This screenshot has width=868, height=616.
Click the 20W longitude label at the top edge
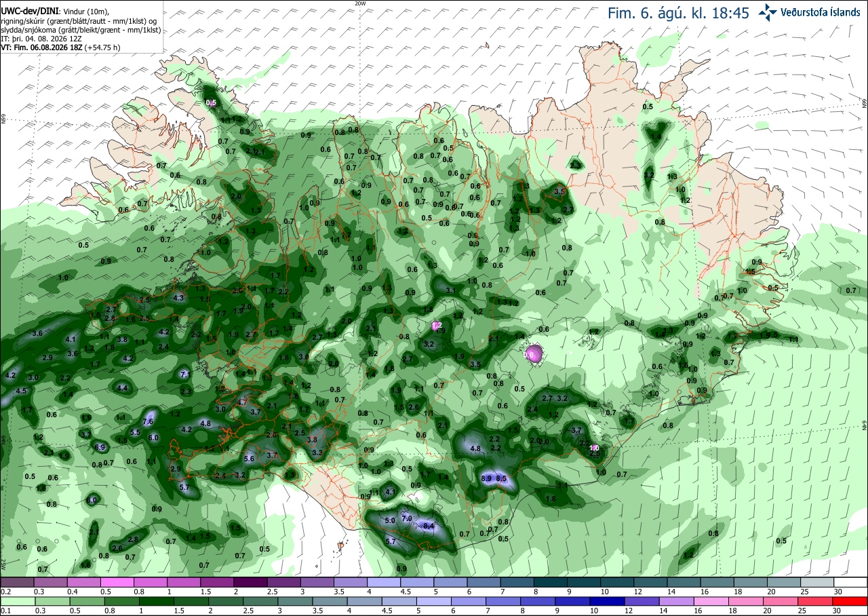[x=360, y=3]
